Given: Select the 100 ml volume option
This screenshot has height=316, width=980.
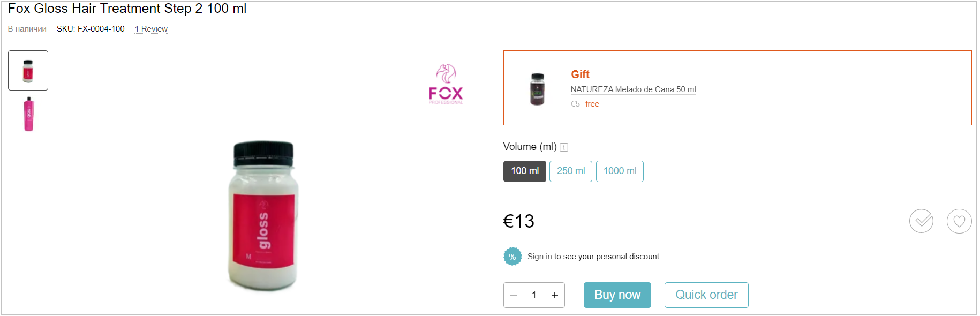Looking at the screenshot, I should pos(525,171).
